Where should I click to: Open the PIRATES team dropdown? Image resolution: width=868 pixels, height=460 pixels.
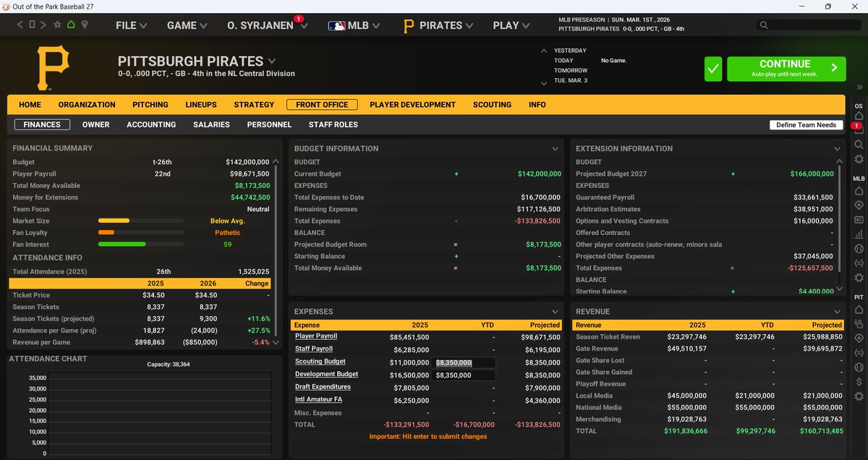438,25
